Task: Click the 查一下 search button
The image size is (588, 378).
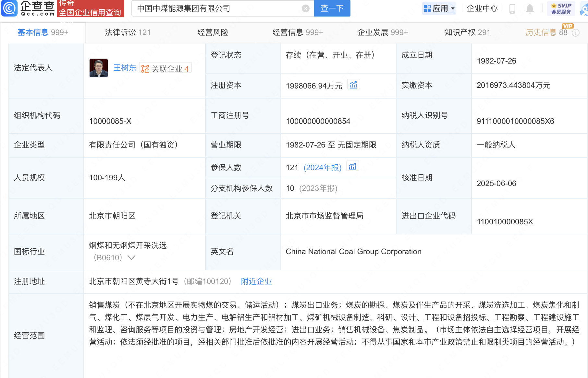Action: coord(332,8)
